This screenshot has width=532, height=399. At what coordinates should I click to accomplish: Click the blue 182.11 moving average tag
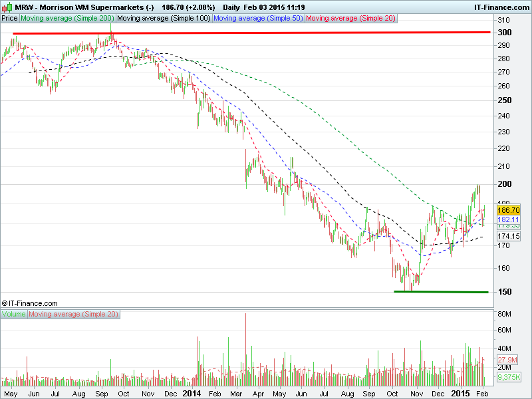tap(508, 219)
